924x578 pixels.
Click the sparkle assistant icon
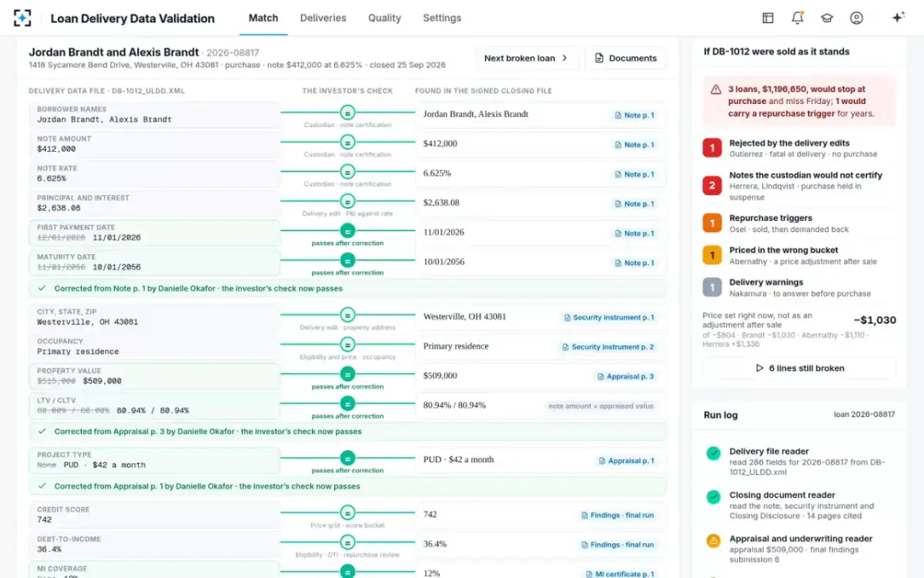click(x=897, y=18)
